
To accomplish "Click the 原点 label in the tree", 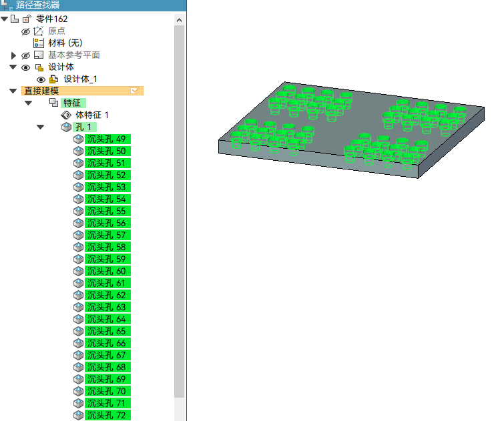I will point(57,31).
